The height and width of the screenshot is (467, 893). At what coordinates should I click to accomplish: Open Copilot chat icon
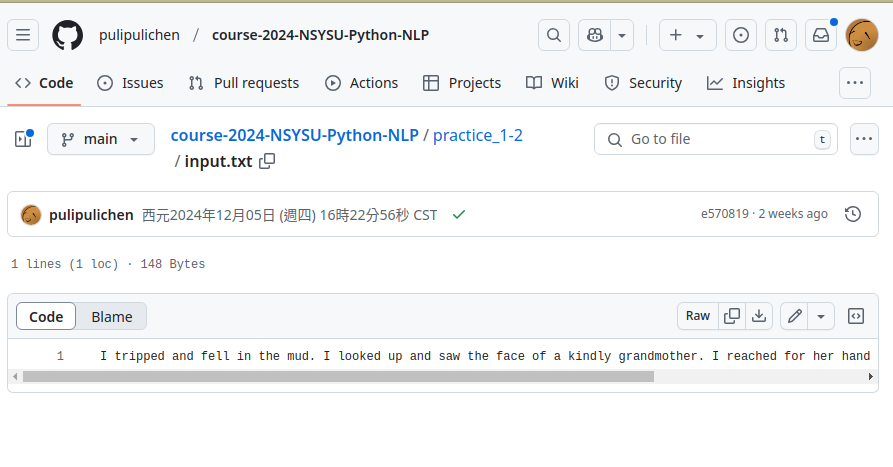[x=595, y=35]
